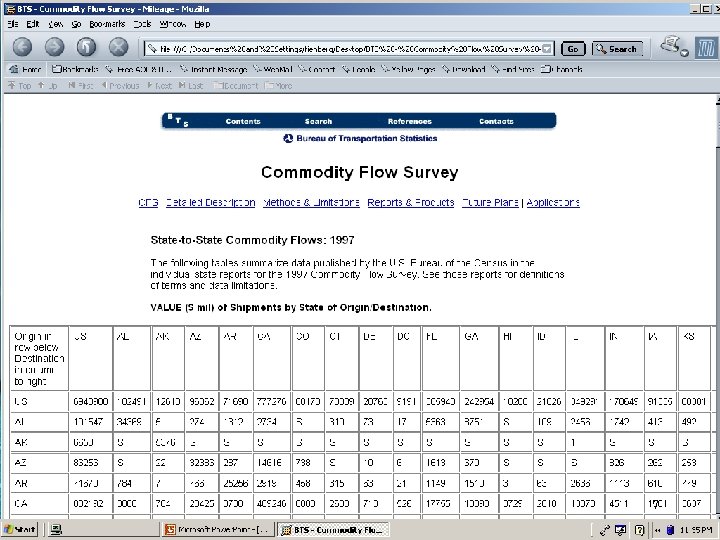Open the Go menu
Screen dimensions: 720x540
[76, 24]
